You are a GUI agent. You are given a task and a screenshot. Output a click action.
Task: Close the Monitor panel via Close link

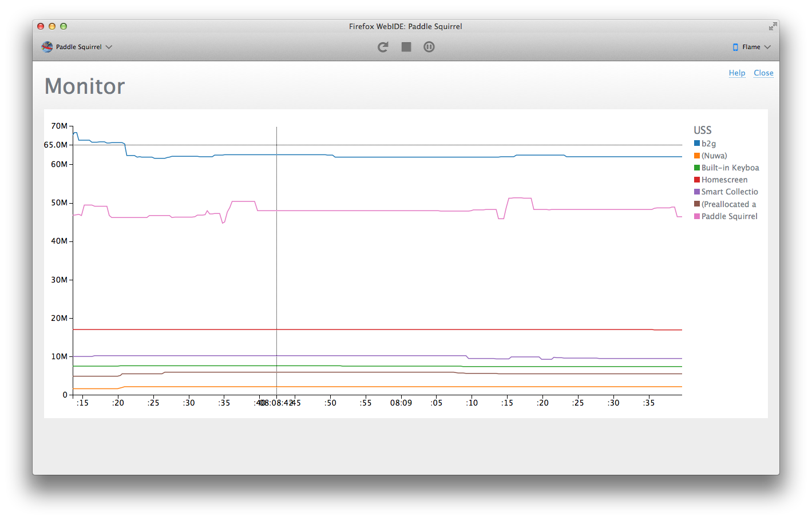click(x=763, y=73)
